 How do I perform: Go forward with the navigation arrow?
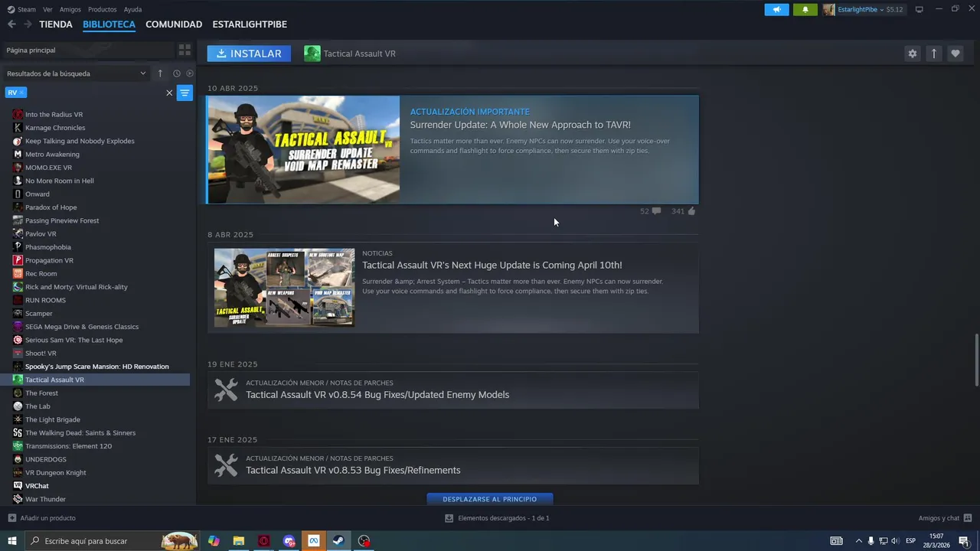coord(28,24)
